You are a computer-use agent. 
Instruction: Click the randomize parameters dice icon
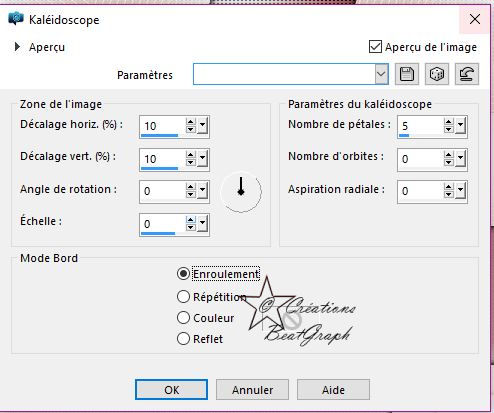[437, 74]
